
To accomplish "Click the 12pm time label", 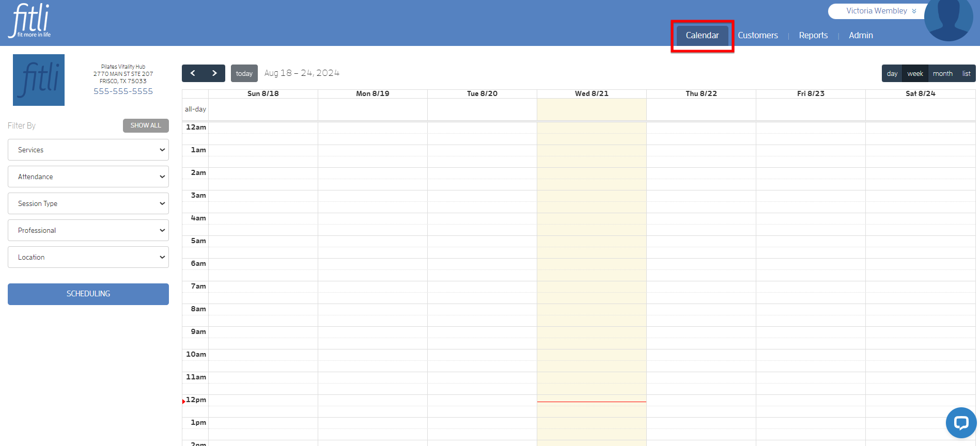I will pos(196,400).
